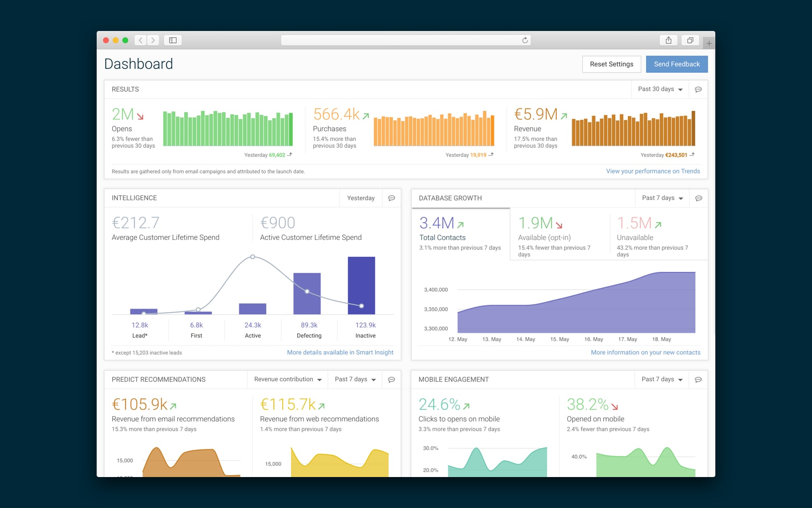Open the browser tabs overview icon

[x=690, y=40]
